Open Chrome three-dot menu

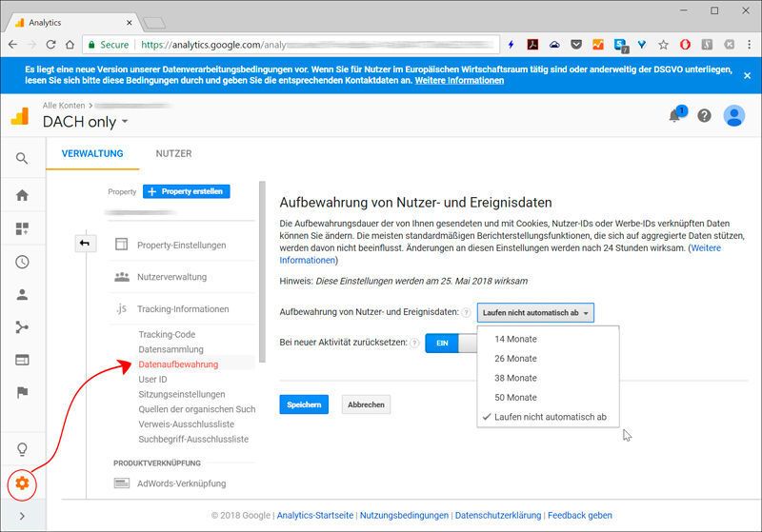pyautogui.click(x=749, y=45)
